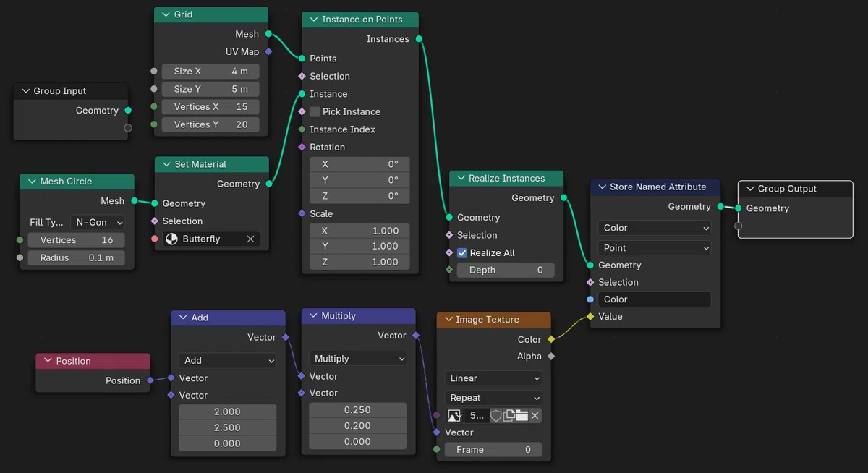Collapse the Grid node with its chevron
868x473 pixels.
(x=166, y=14)
